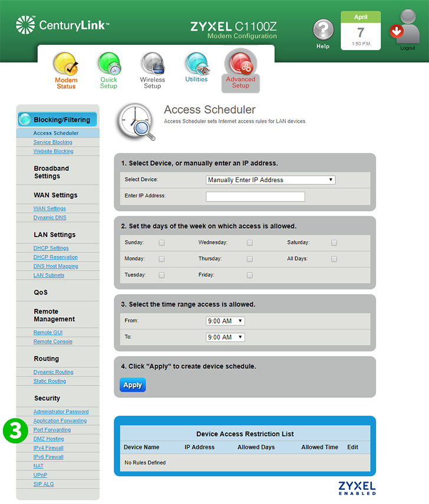Enable the Friday checkbox
This screenshot has height=504, width=429.
tap(250, 275)
